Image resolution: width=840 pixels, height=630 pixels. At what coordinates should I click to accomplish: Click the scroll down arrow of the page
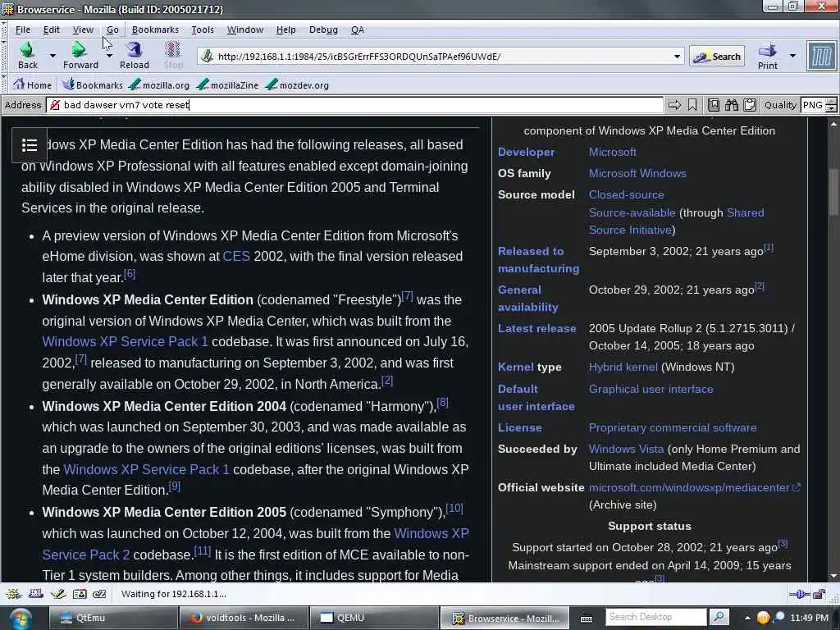click(x=833, y=576)
